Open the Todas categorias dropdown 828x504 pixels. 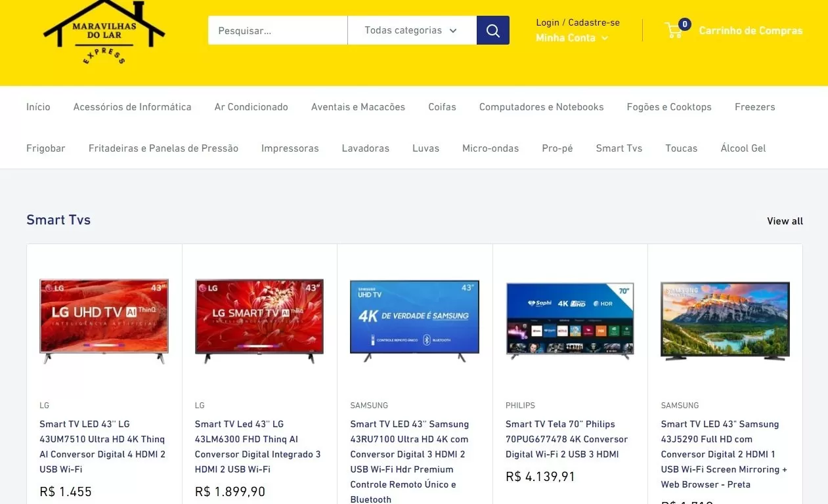point(412,30)
